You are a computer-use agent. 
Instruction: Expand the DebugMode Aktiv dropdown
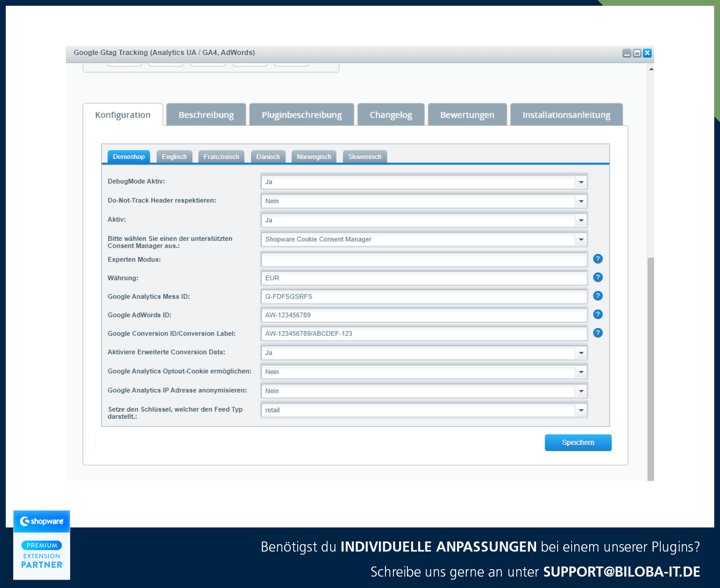click(581, 182)
